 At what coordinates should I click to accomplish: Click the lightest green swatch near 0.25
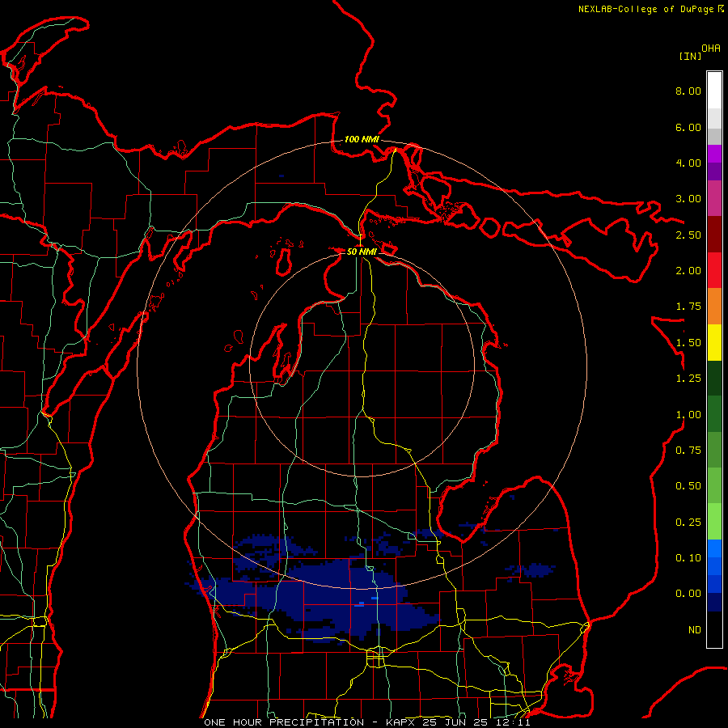click(x=714, y=522)
